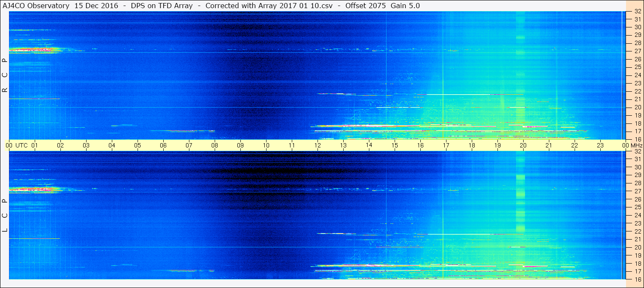The width and height of the screenshot is (644, 288).
Task: Click the 12 UTC hour marker
Action: [x=318, y=145]
